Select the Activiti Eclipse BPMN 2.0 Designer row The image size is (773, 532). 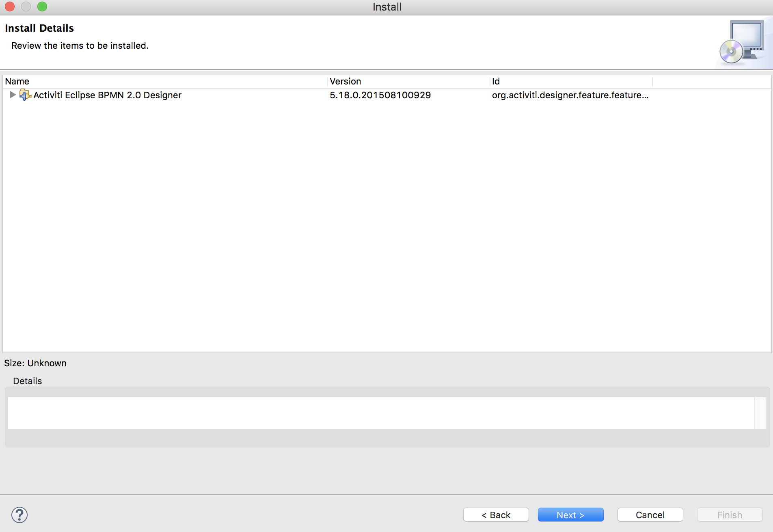[x=107, y=95]
